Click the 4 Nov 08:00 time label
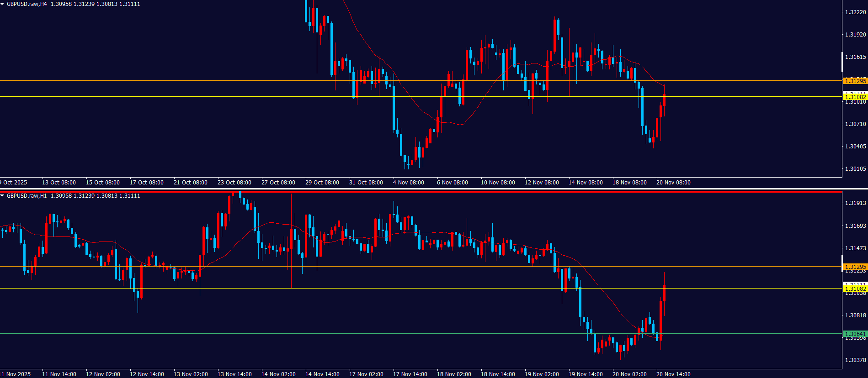Viewport: 868px width, 378px height. tap(408, 183)
